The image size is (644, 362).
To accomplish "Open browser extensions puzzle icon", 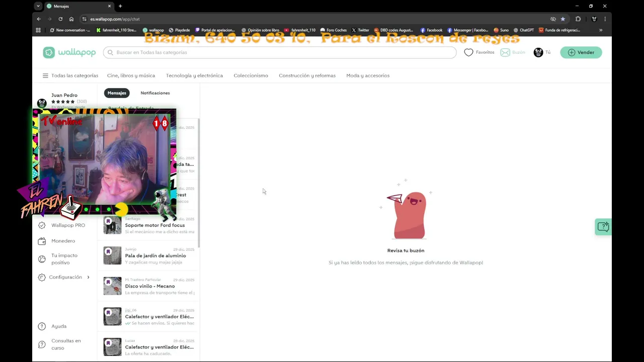I will [578, 19].
